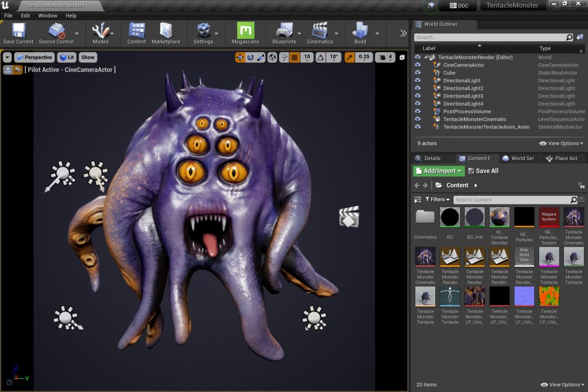This screenshot has height=392, width=588.
Task: Click the Lit view mode button
Action: pyautogui.click(x=67, y=57)
